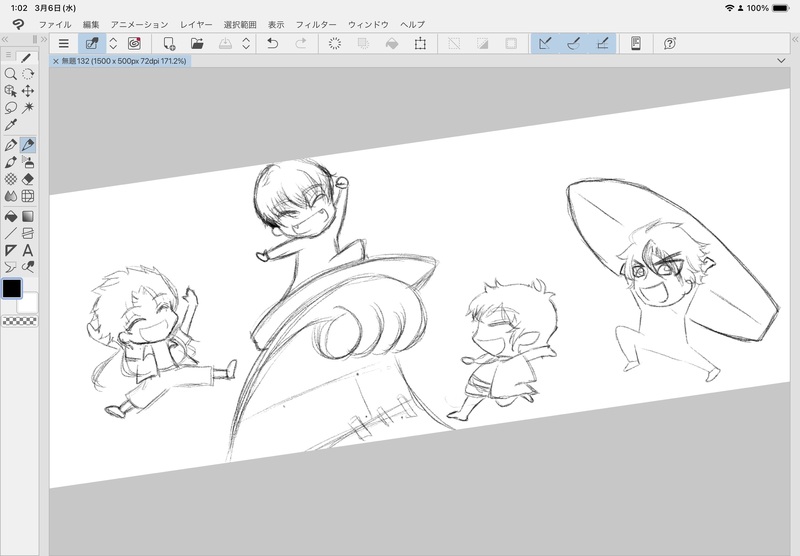800x556 pixels.
Task: Click the Fill command bar icon
Action: [x=392, y=44]
